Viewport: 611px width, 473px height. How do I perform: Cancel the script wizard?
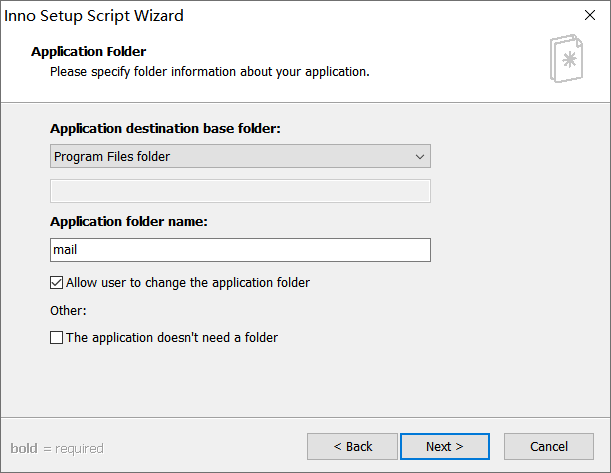(x=549, y=447)
